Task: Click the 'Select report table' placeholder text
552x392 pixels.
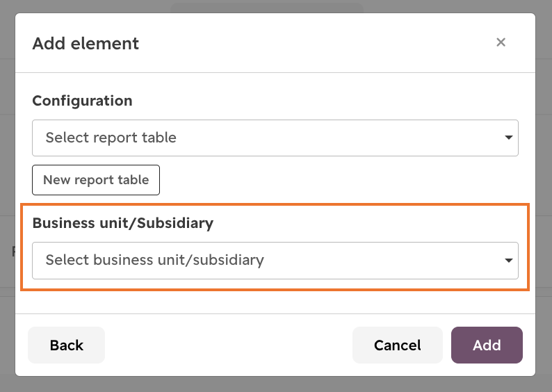Action: pyautogui.click(x=111, y=138)
